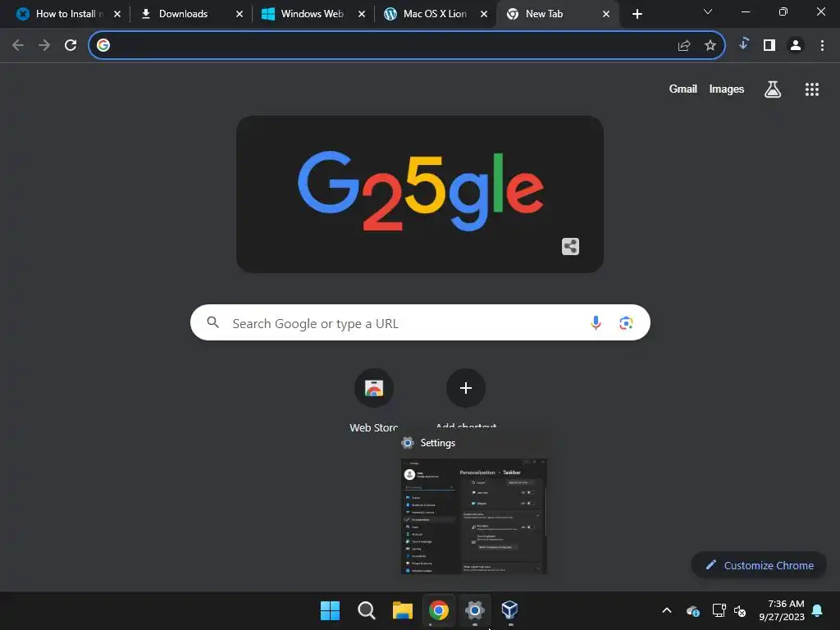Image resolution: width=840 pixels, height=630 pixels.
Task: Open the Google apps grid
Action: pyautogui.click(x=812, y=89)
